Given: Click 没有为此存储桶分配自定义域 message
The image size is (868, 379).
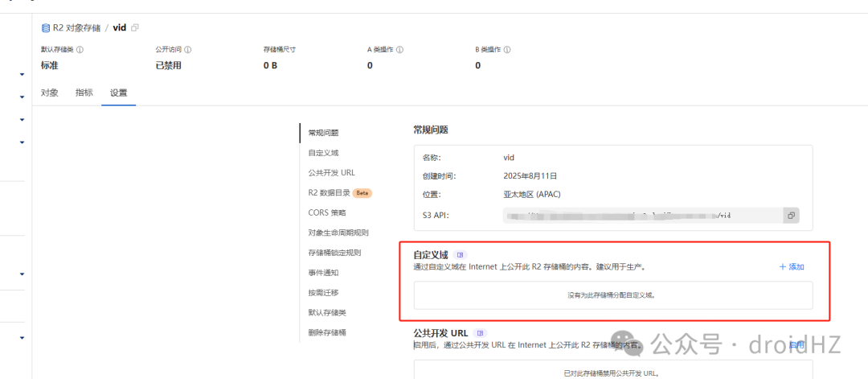Looking at the screenshot, I should [611, 295].
